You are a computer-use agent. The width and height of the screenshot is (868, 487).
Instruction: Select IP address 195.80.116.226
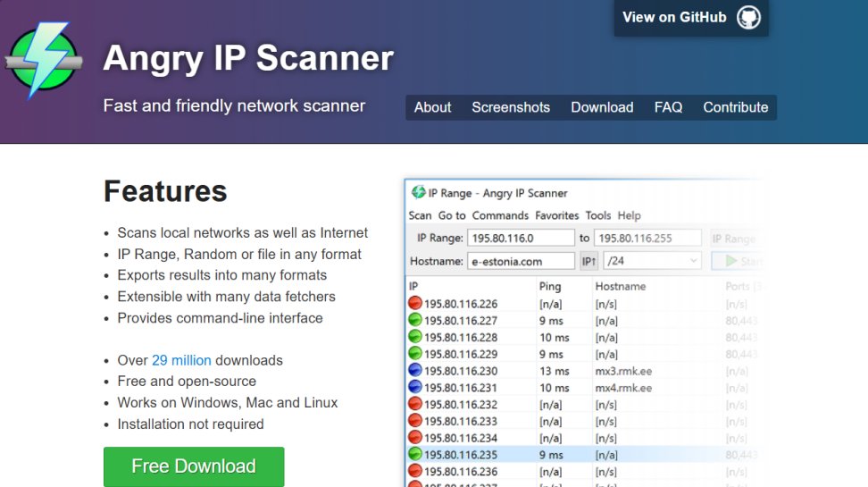pyautogui.click(x=461, y=304)
